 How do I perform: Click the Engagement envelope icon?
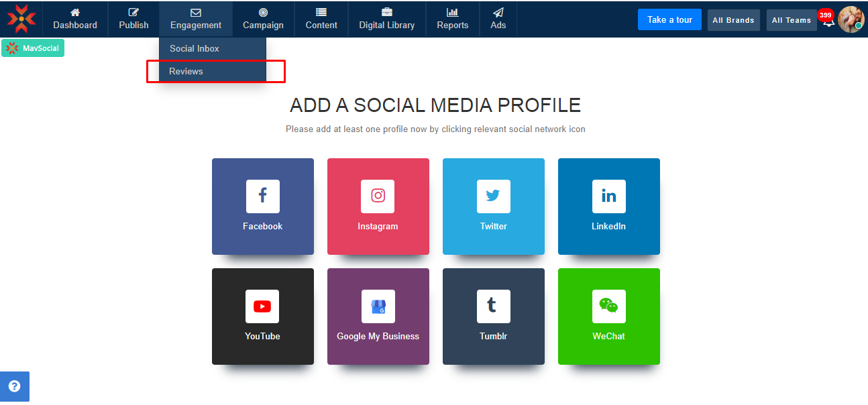pos(196,12)
